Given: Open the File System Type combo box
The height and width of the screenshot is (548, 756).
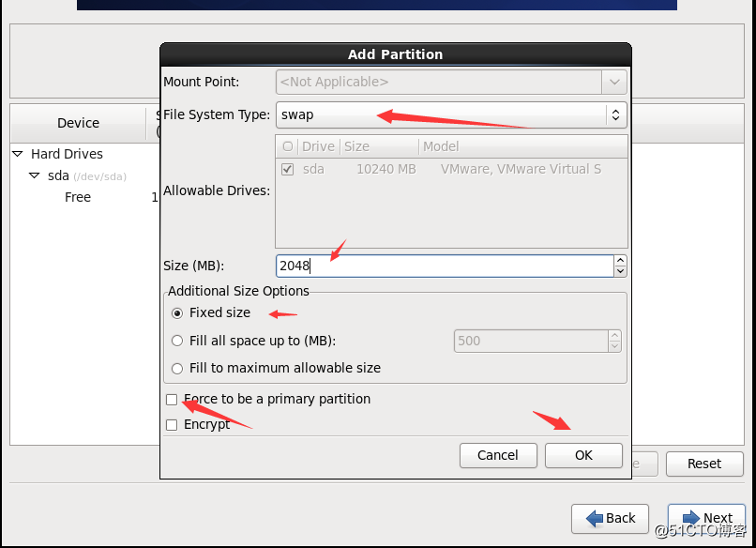Looking at the screenshot, I should click(451, 114).
